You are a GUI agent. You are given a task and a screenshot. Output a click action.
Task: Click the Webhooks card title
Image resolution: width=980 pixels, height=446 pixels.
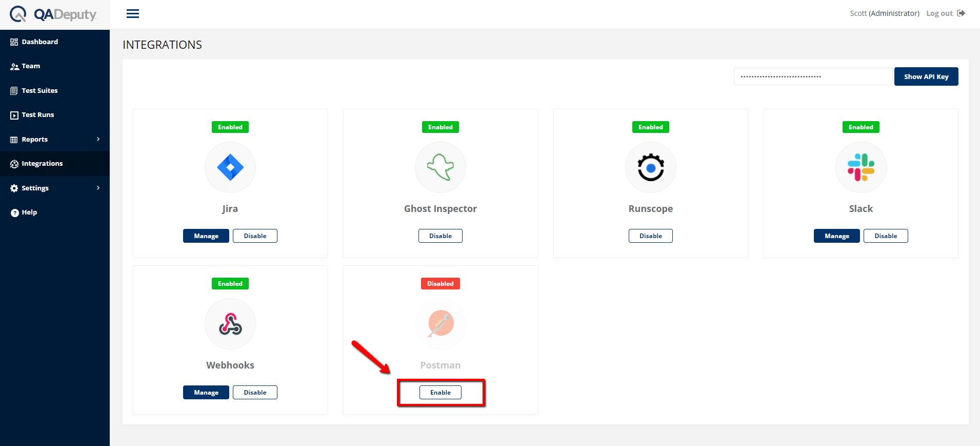coord(230,365)
